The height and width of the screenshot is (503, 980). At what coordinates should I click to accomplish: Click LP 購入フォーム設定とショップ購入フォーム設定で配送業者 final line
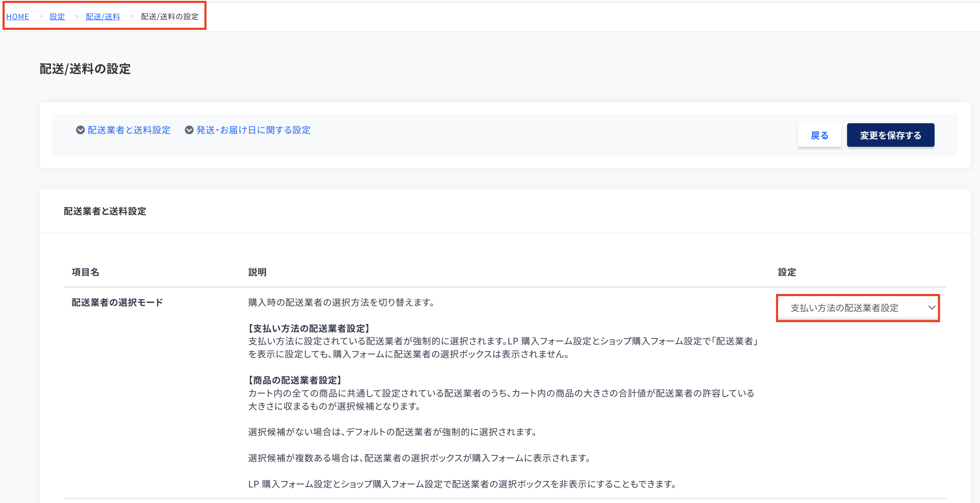coord(462,484)
